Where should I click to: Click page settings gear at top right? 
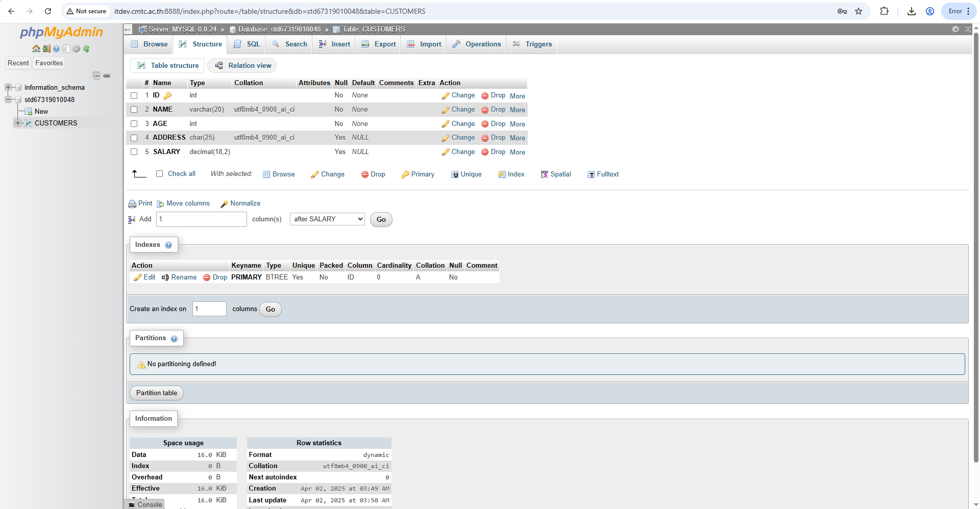pos(955,30)
